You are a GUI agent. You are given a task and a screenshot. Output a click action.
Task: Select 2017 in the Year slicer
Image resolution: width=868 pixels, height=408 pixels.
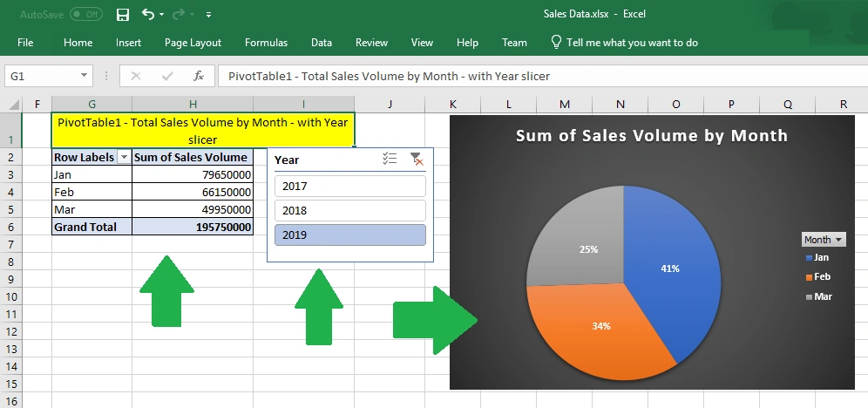(x=350, y=186)
